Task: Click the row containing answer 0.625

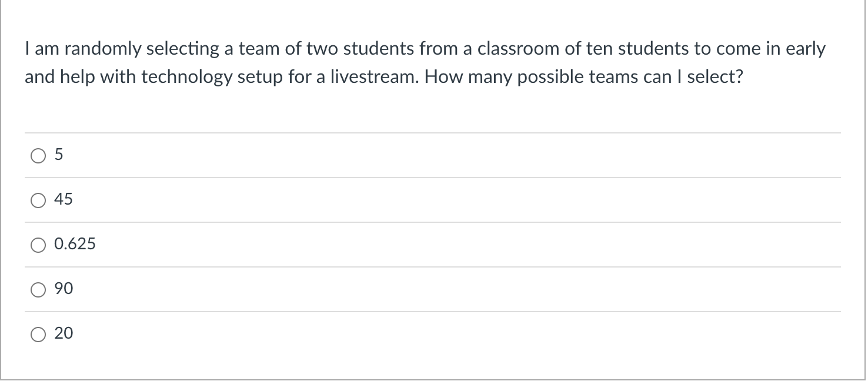Action: coord(412,244)
